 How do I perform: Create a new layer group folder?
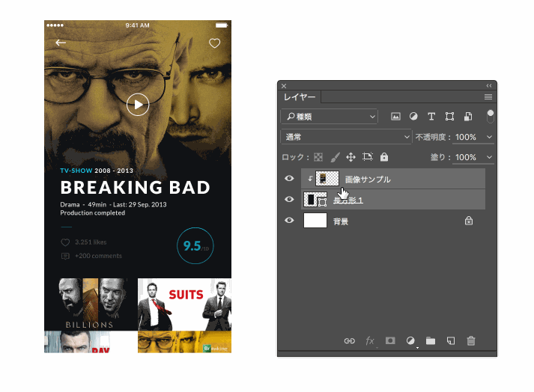point(431,340)
